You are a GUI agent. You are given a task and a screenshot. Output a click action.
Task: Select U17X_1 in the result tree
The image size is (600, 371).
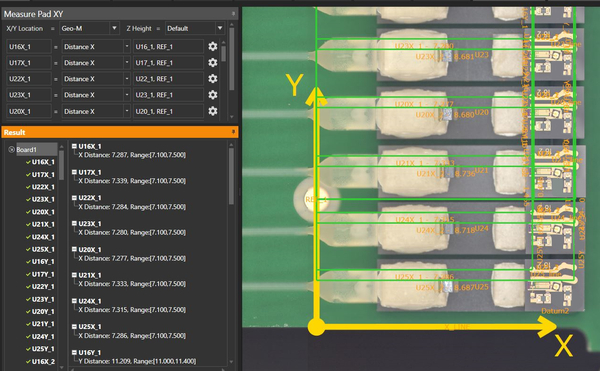(x=43, y=174)
